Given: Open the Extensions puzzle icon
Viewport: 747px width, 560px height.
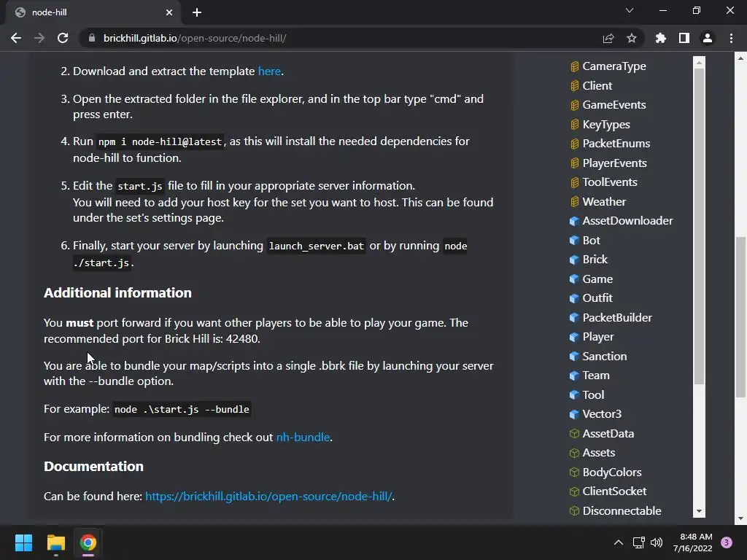Looking at the screenshot, I should (660, 38).
